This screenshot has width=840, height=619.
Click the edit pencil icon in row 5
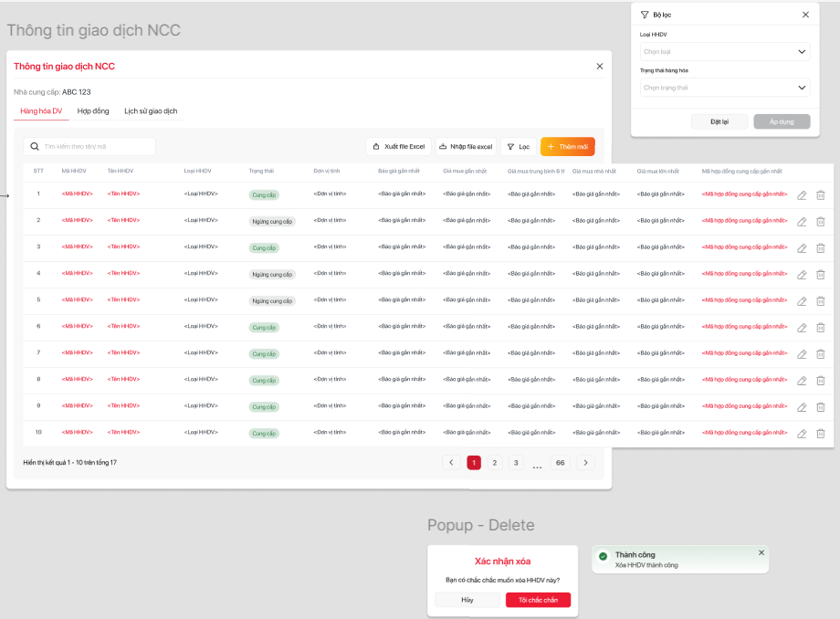pos(802,301)
